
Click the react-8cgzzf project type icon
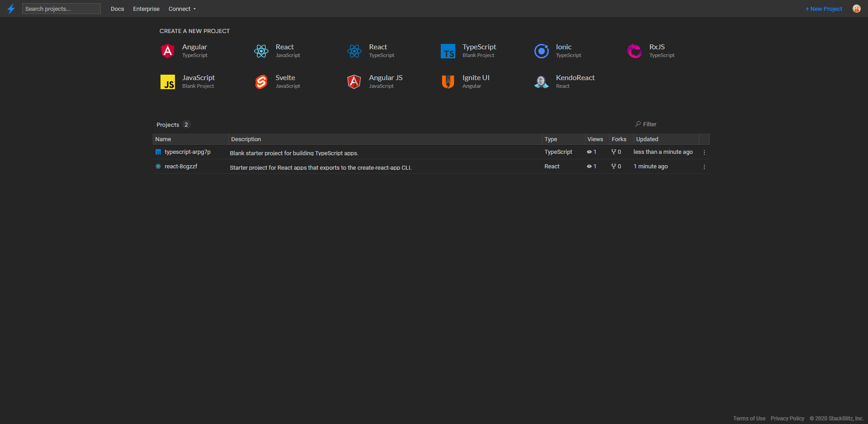pos(158,167)
